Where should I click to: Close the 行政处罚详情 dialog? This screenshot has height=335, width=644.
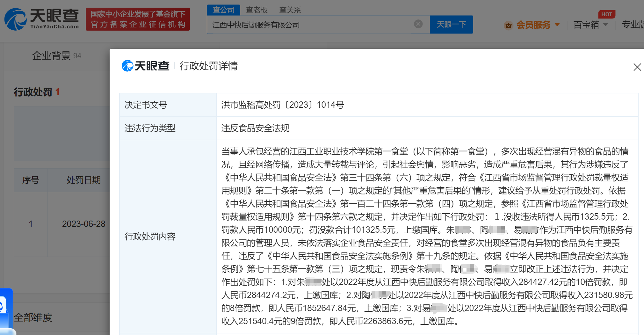pos(637,67)
